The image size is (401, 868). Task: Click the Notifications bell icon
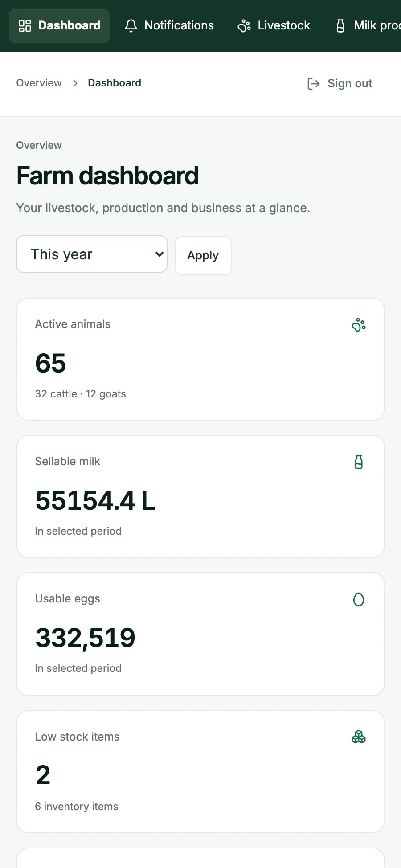(131, 26)
